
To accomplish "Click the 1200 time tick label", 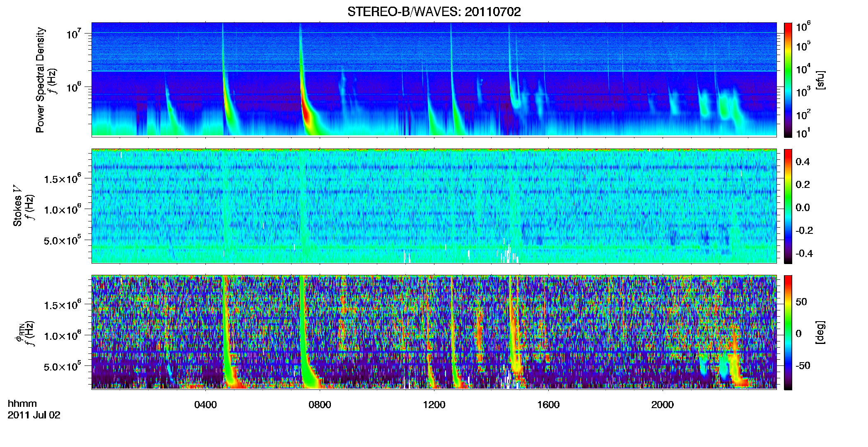I will tap(434, 405).
